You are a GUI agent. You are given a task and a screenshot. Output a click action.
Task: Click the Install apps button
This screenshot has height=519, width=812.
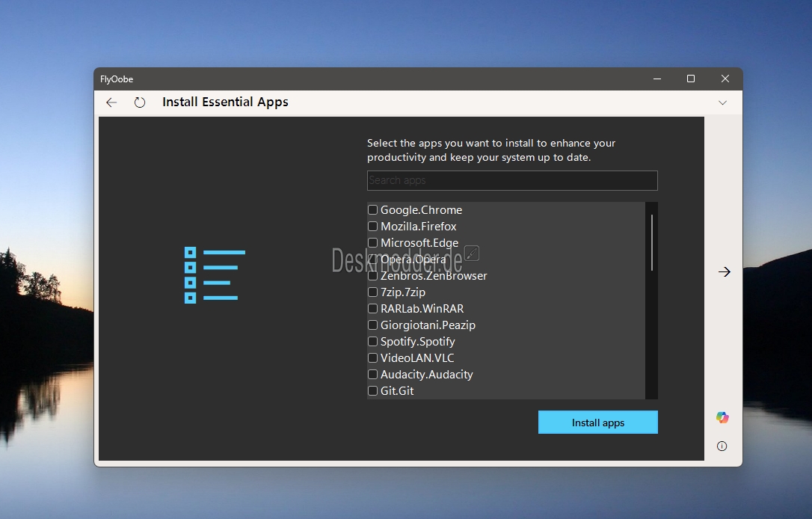[598, 422]
